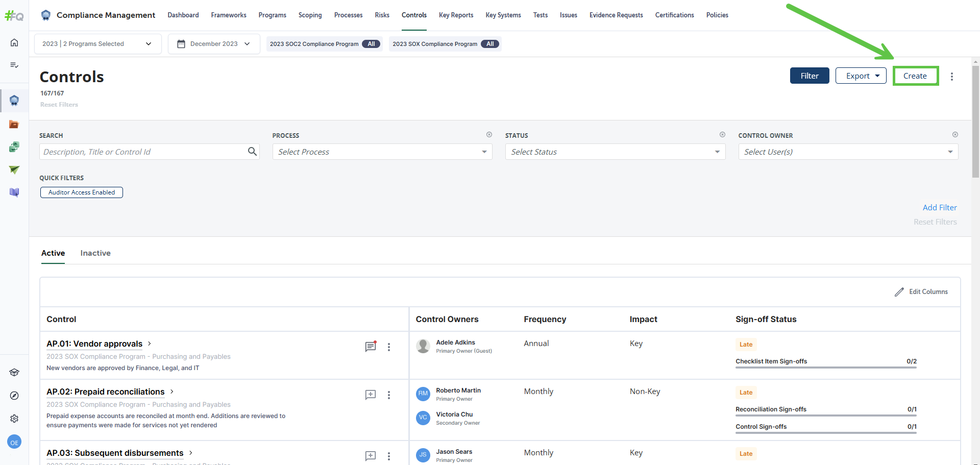Open comments for AP.01 Vendor approvals
Viewport: 980px width, 465px height.
point(371,347)
